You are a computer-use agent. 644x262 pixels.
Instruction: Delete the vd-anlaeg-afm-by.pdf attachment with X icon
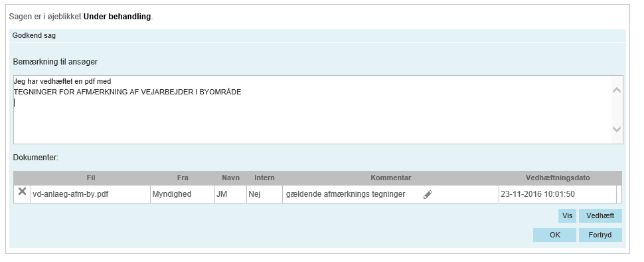pyautogui.click(x=22, y=192)
